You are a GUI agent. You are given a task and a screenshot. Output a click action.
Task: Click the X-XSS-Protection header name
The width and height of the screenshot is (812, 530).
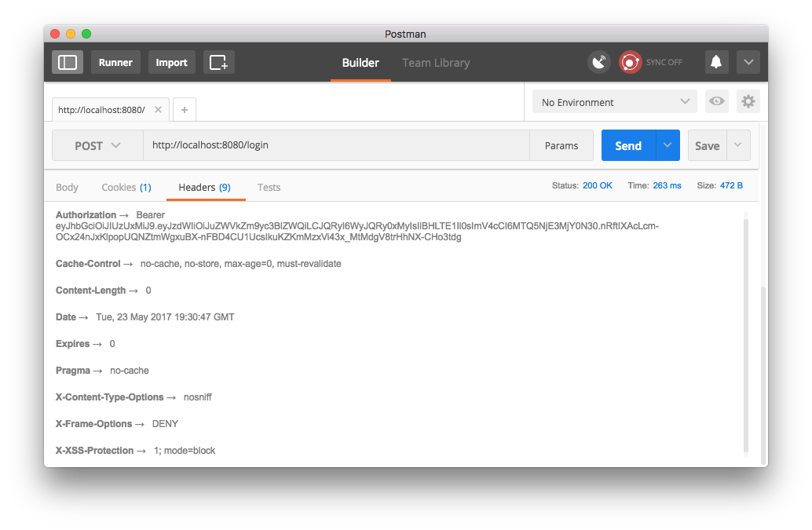94,450
